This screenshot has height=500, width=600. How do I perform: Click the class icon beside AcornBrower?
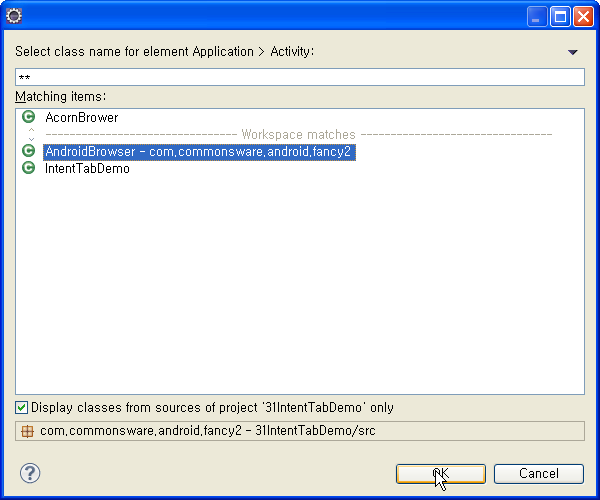pos(29,117)
